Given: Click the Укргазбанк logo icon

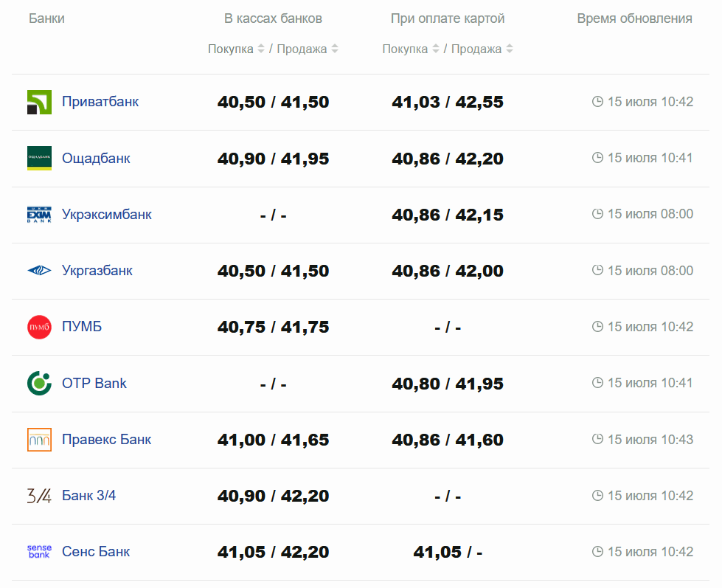Looking at the screenshot, I should click(x=39, y=271).
